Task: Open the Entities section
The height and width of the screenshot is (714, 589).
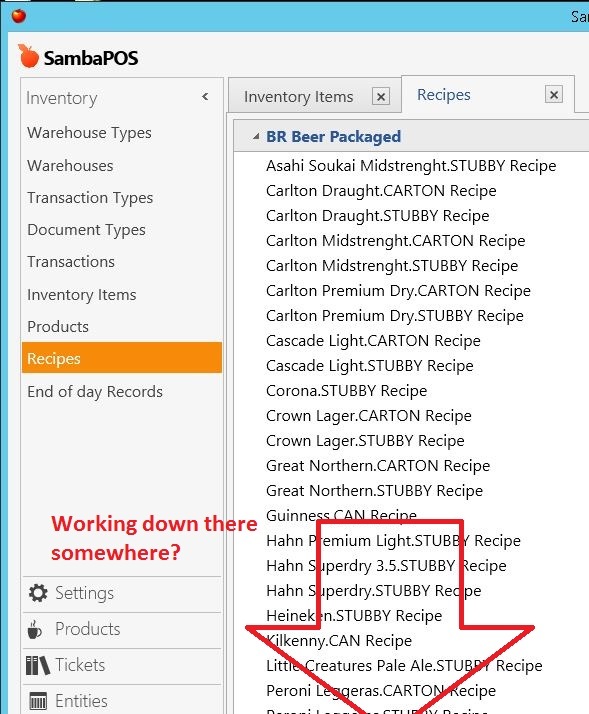Action: pos(122,700)
